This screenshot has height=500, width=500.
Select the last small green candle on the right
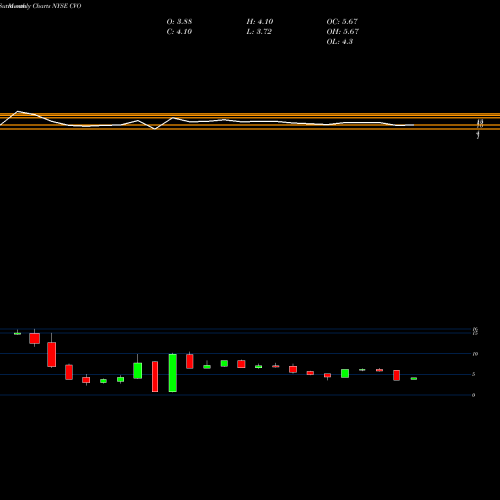tap(414, 379)
